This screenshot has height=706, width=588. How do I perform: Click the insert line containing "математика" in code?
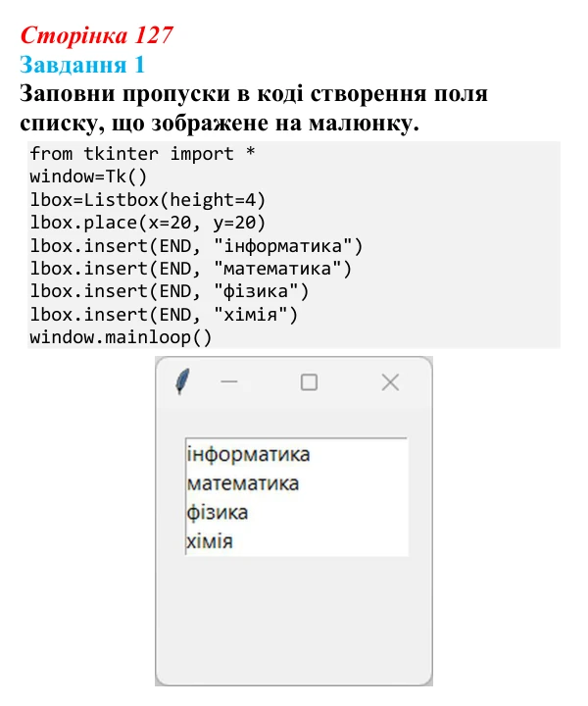pyautogui.click(x=191, y=269)
